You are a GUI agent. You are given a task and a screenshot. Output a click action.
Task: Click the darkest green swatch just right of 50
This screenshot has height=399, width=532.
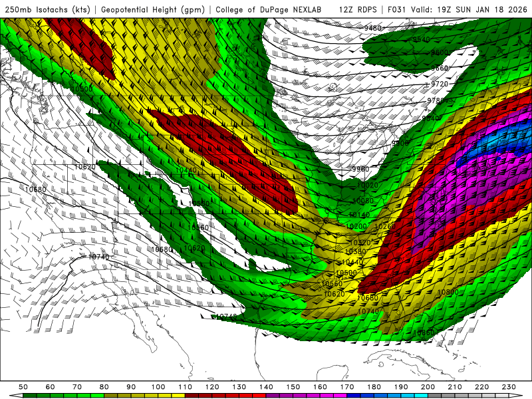tap(30, 396)
